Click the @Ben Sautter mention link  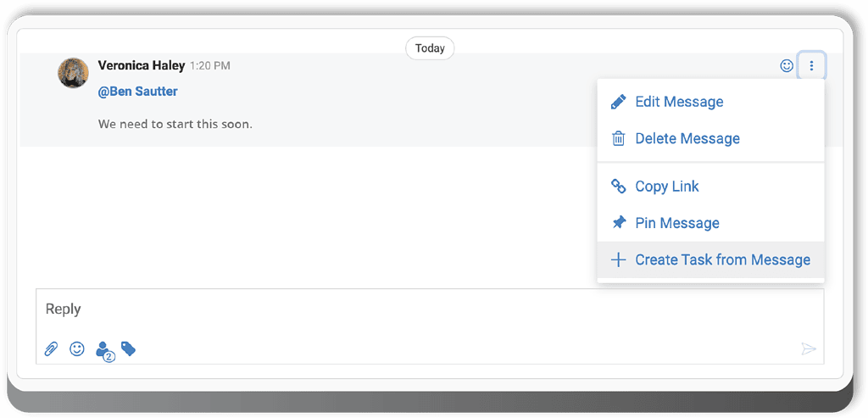tap(138, 92)
